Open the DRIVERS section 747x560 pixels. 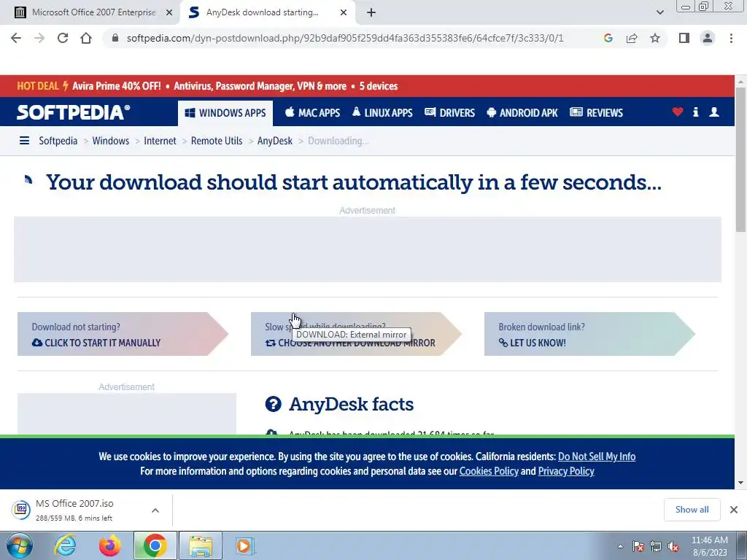(449, 113)
